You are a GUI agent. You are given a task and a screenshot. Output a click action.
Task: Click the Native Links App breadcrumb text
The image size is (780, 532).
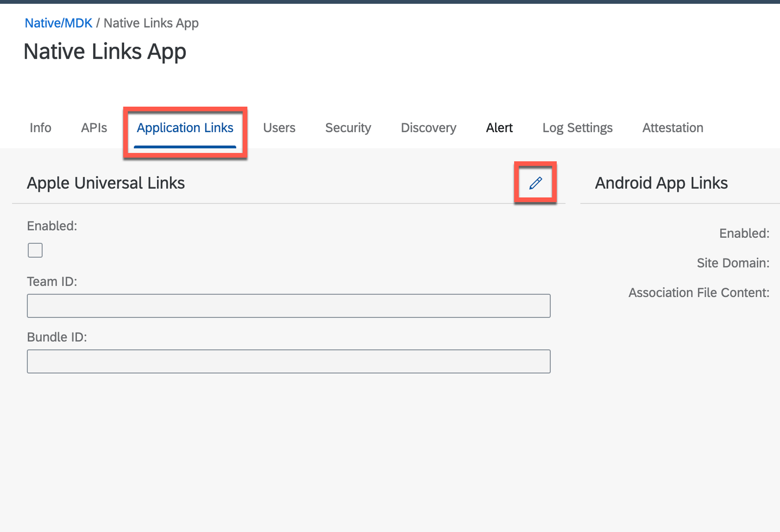point(151,23)
